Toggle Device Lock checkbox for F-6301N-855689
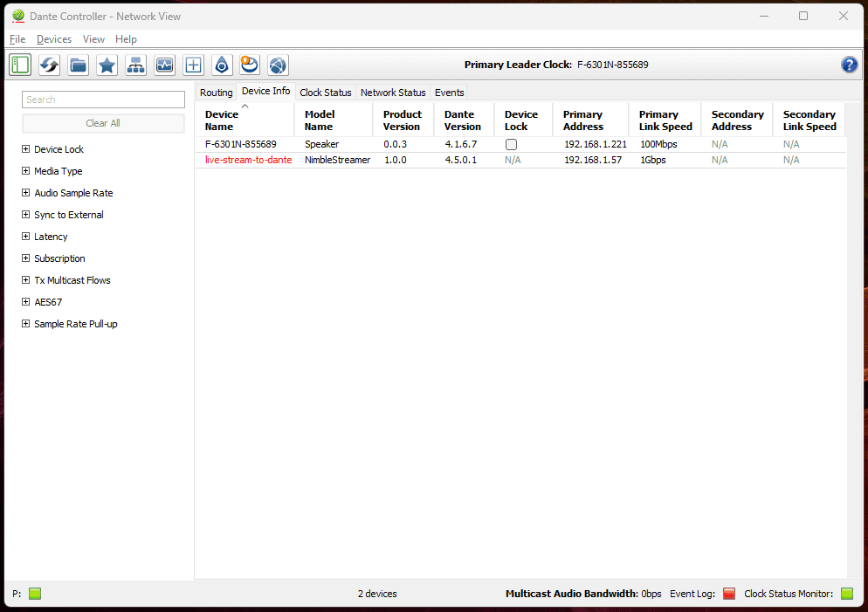This screenshot has height=612, width=868. pos(512,144)
